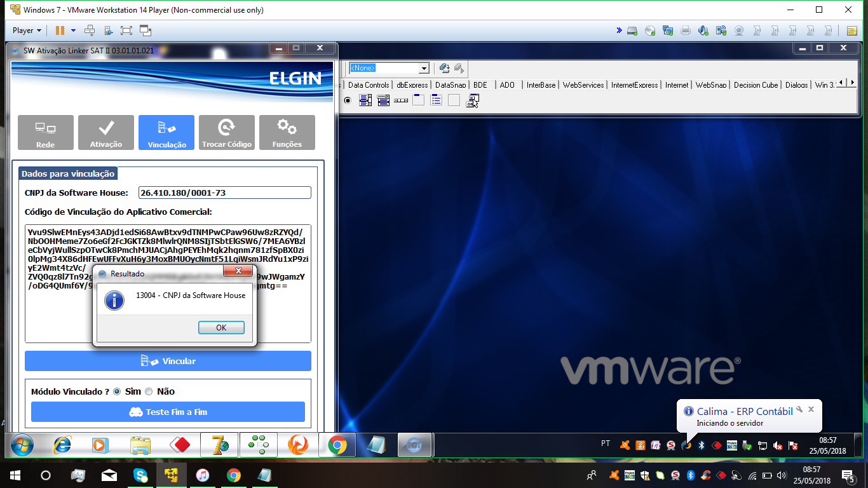Image resolution: width=868 pixels, height=488 pixels.
Task: Open the Player dropdown menu
Action: point(27,30)
